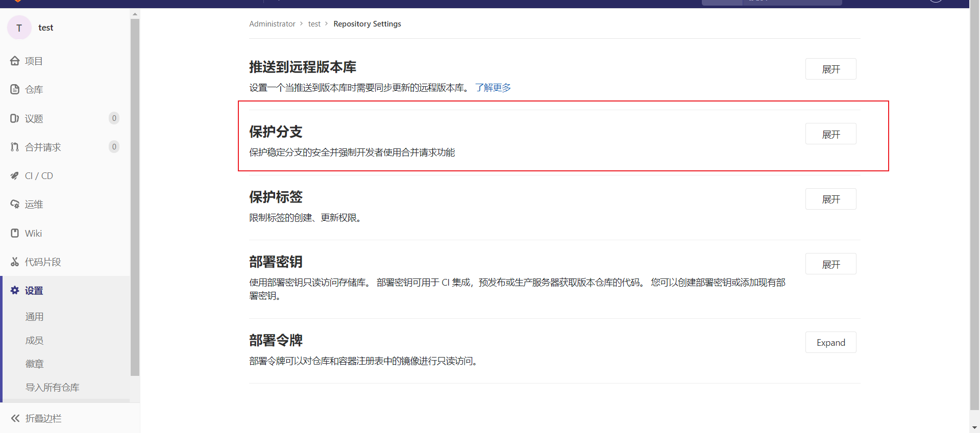The image size is (980, 433).
Task: Click the 合并请求 count badge 0
Action: click(x=114, y=147)
